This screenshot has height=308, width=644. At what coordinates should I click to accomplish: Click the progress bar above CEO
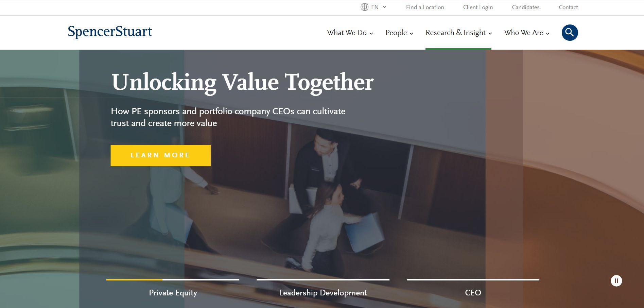point(473,280)
